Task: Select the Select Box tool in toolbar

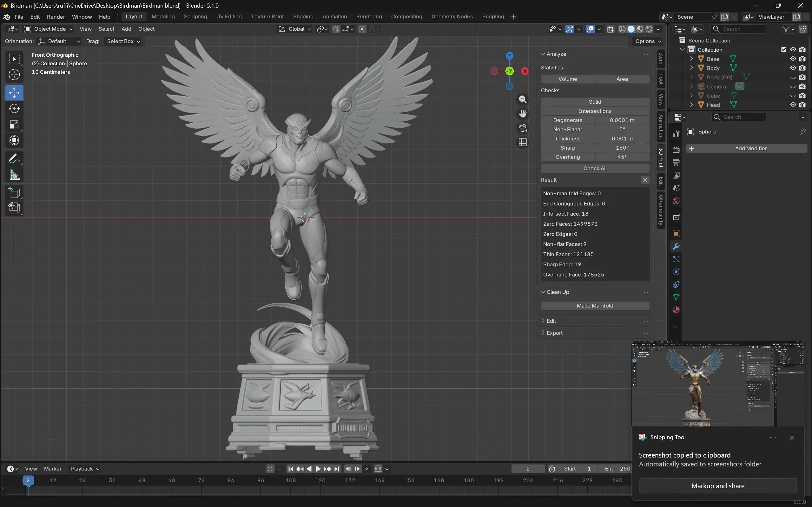Action: tap(14, 59)
